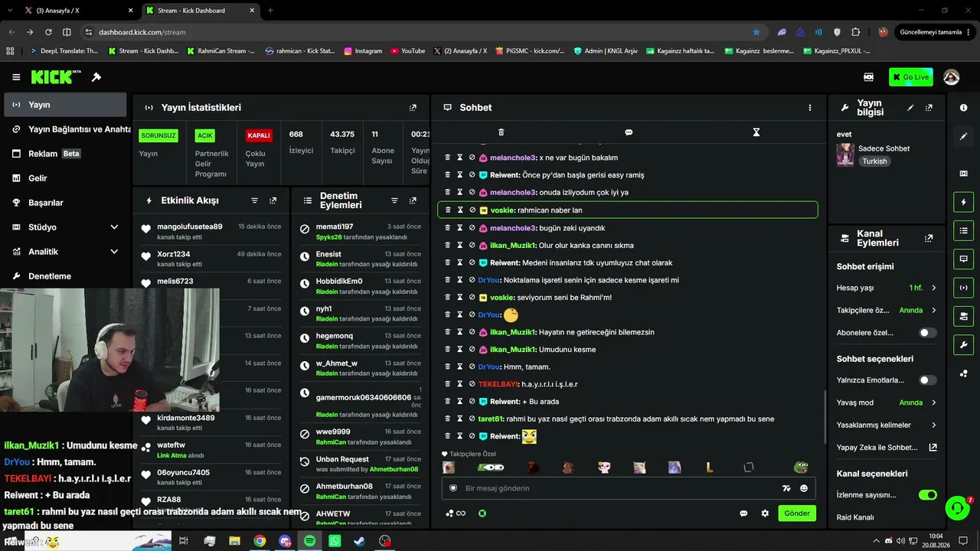Click the Gönder send button
Viewport: 980px width, 551px height.
click(x=796, y=514)
